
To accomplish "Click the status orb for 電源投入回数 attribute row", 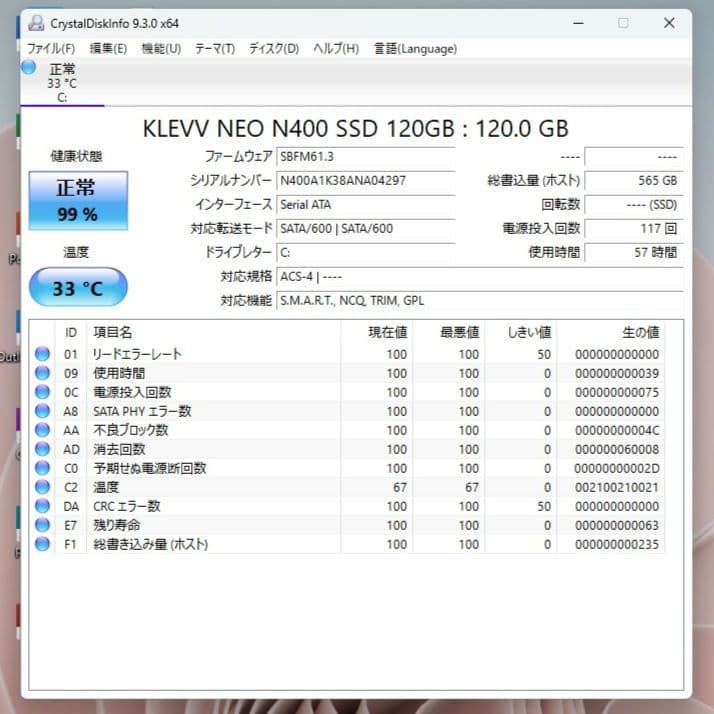I will (x=42, y=392).
